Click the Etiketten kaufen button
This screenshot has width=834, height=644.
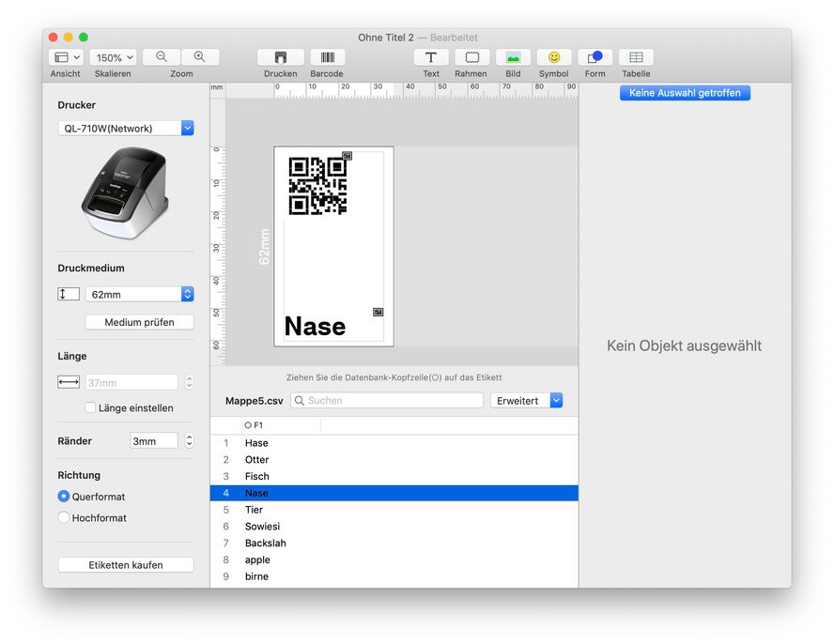click(126, 565)
